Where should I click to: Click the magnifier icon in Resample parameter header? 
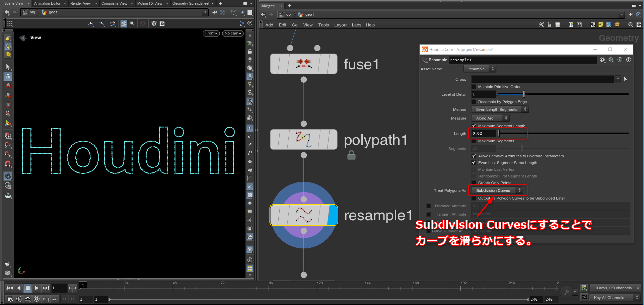(x=611, y=60)
